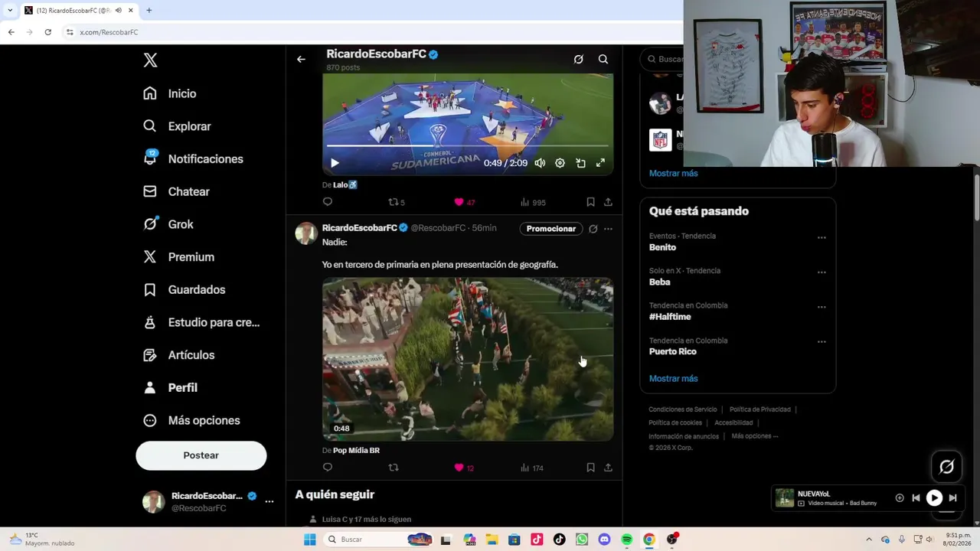Bookmark the geografía post

coord(590,468)
